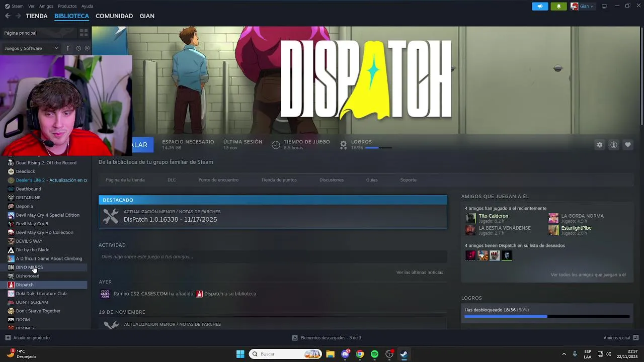Viewport: 644px width, 362px height.
Task: Open the green notifications bell
Action: click(x=558, y=7)
